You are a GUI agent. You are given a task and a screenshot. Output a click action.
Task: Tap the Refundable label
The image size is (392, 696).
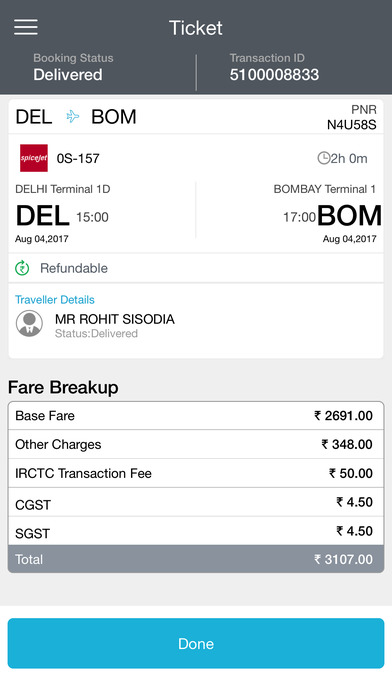pyautogui.click(x=74, y=268)
